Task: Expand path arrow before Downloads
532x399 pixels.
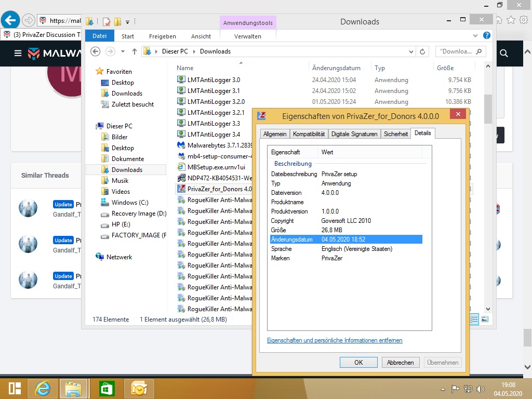Action: tap(194, 51)
